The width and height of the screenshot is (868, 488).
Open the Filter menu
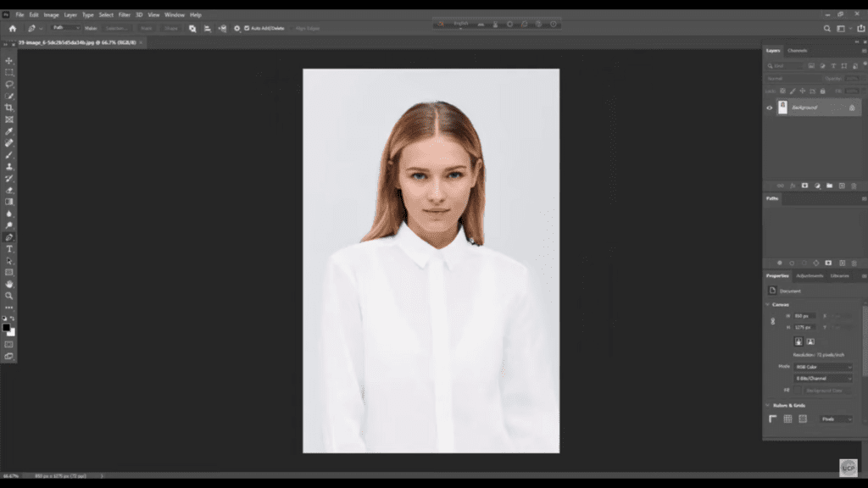(125, 15)
